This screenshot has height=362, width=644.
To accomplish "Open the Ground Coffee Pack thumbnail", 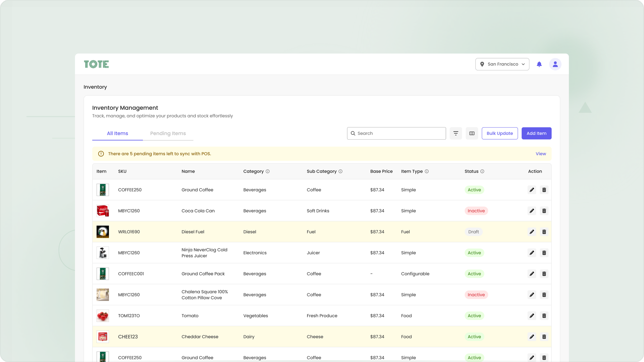I will coord(103,274).
